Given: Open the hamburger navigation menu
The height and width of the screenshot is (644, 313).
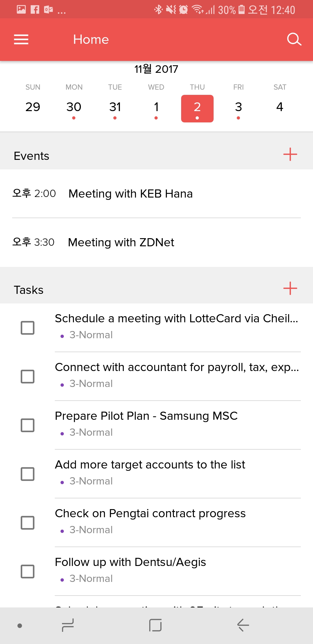Looking at the screenshot, I should pos(21,39).
